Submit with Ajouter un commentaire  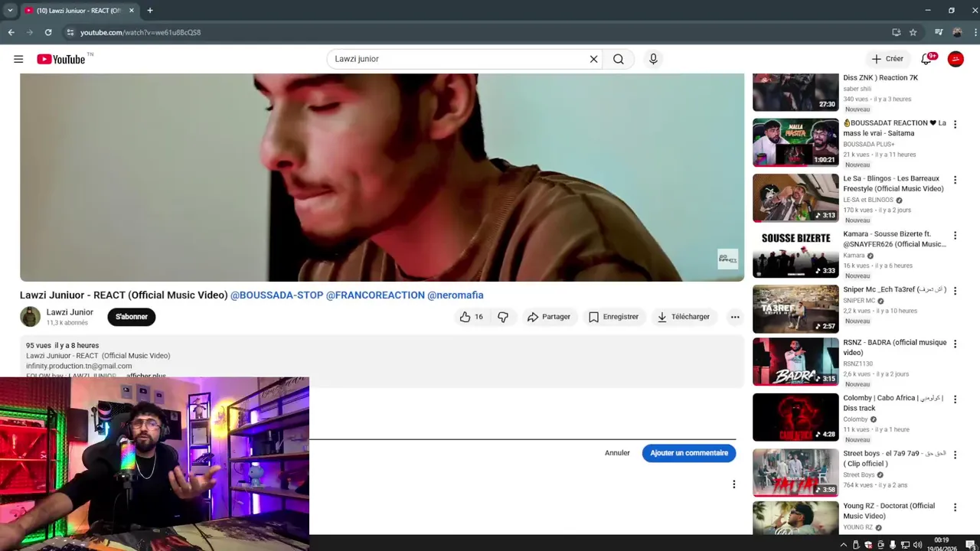pyautogui.click(x=689, y=453)
